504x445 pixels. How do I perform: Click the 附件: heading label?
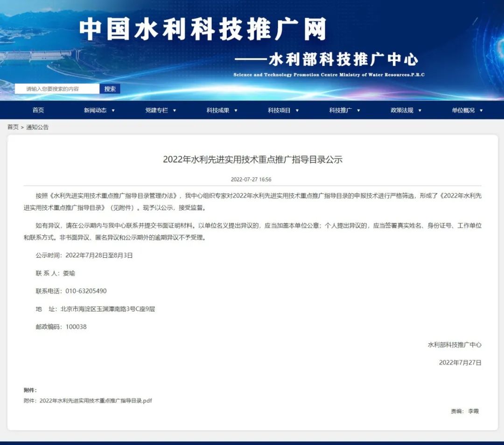click(30, 390)
